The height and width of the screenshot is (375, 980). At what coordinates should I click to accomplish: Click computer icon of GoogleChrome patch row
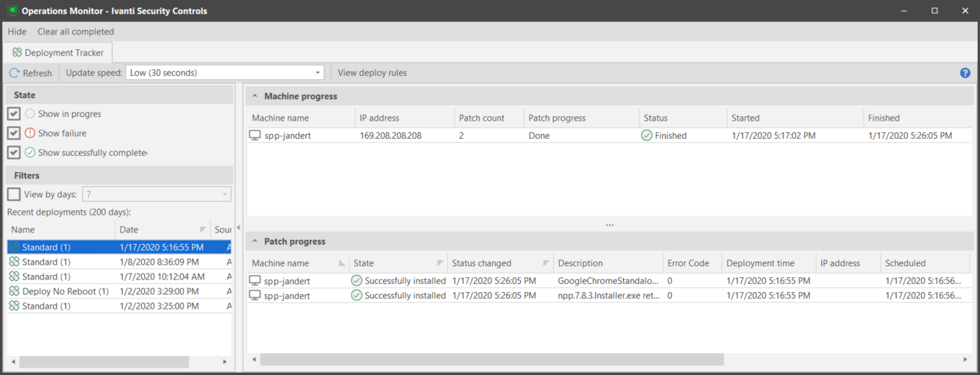255,281
